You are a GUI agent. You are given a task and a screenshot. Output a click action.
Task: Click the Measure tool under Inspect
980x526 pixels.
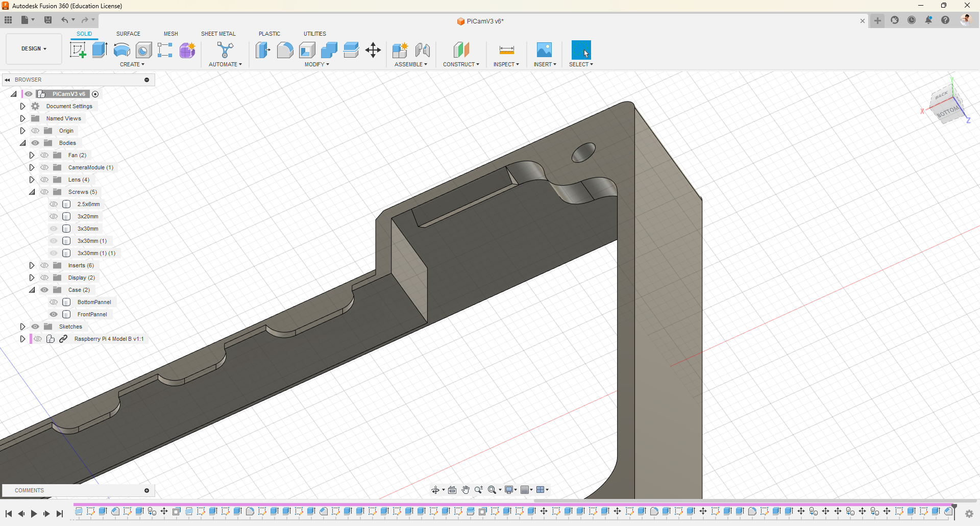[506, 50]
